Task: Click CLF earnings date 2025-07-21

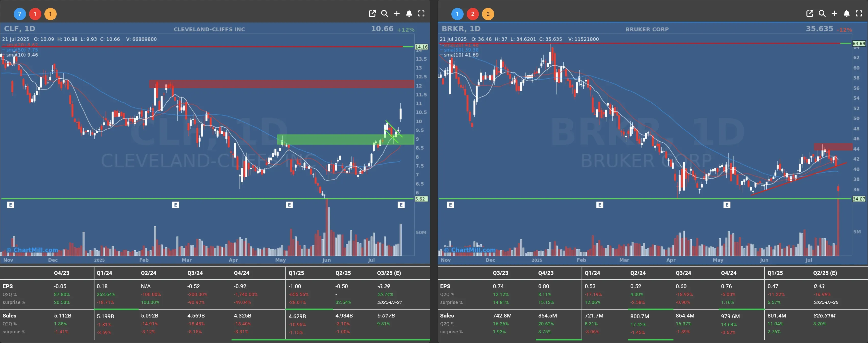Action: 390,302
